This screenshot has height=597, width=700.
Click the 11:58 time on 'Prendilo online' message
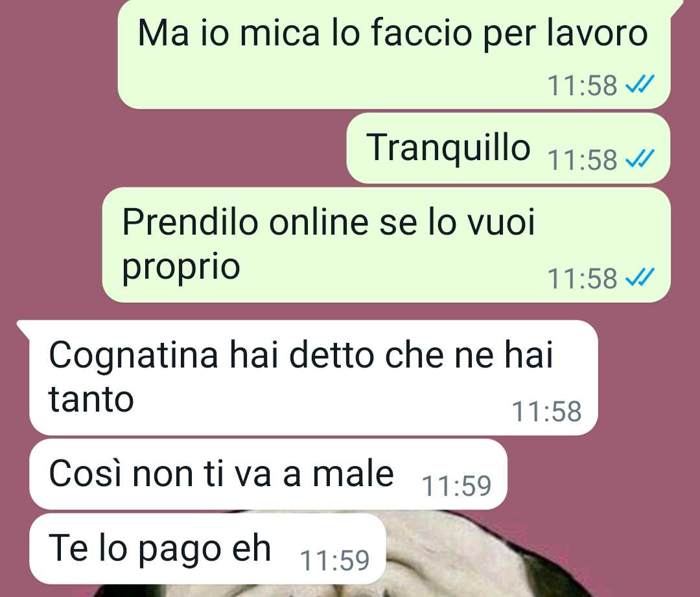(x=582, y=279)
